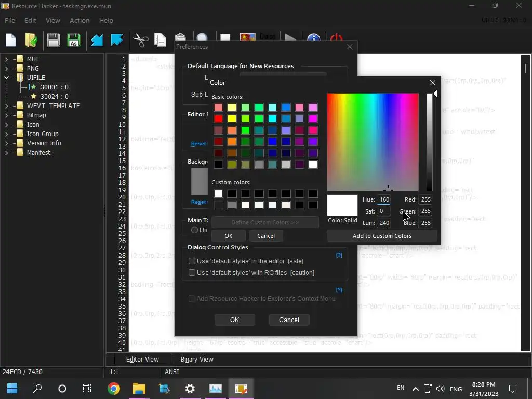The width and height of the screenshot is (532, 399).
Task: Enable 'default styles' with RC files [caution]
Action: pyautogui.click(x=192, y=272)
